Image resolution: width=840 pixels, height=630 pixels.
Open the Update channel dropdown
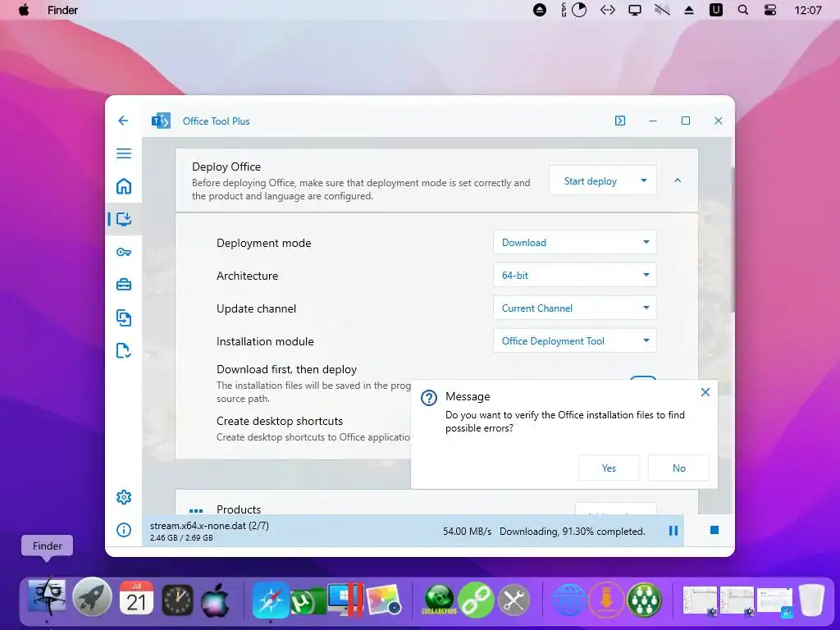[574, 308]
